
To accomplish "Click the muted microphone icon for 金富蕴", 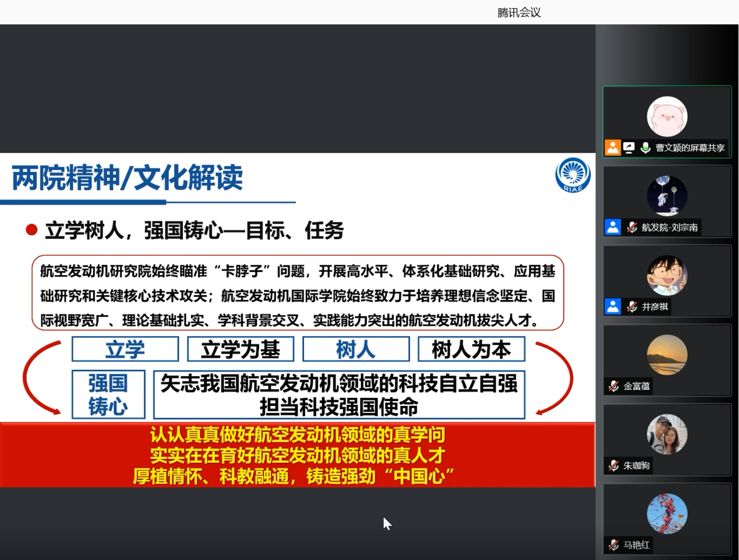I will pyautogui.click(x=614, y=386).
